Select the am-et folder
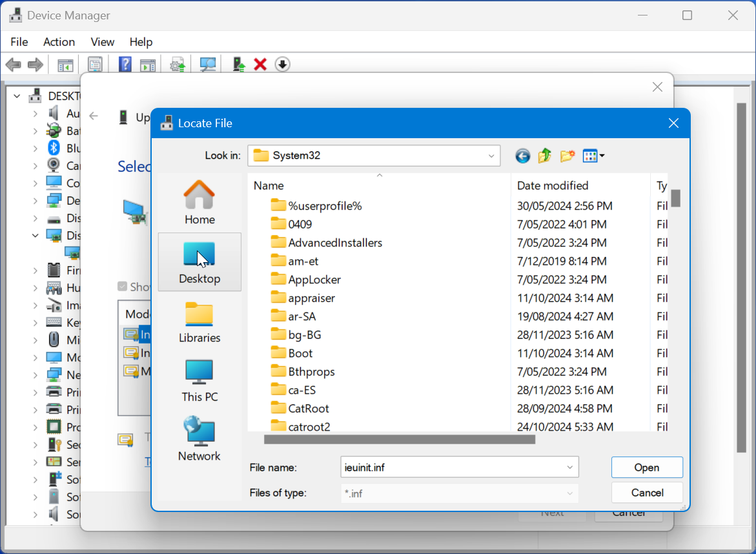Viewport: 756px width, 554px height. pos(294,261)
